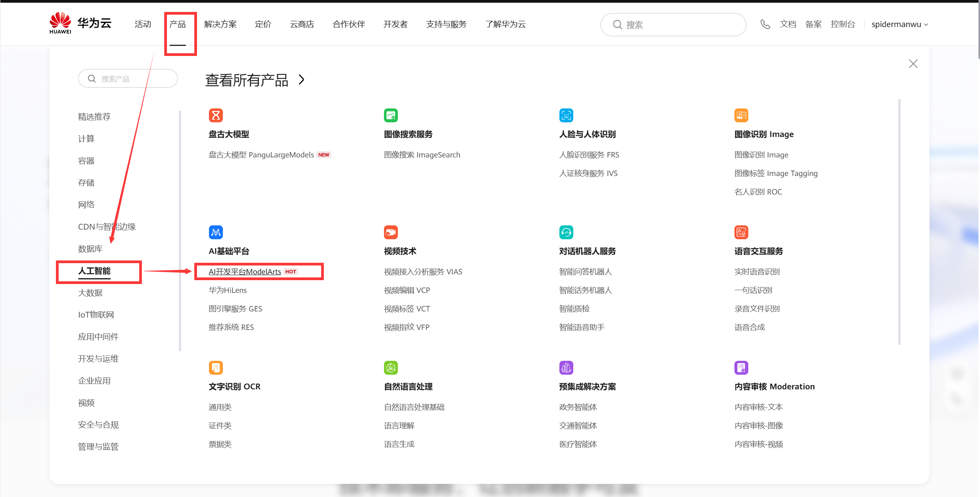
Task: Click the phone contact icon in header
Action: (765, 24)
